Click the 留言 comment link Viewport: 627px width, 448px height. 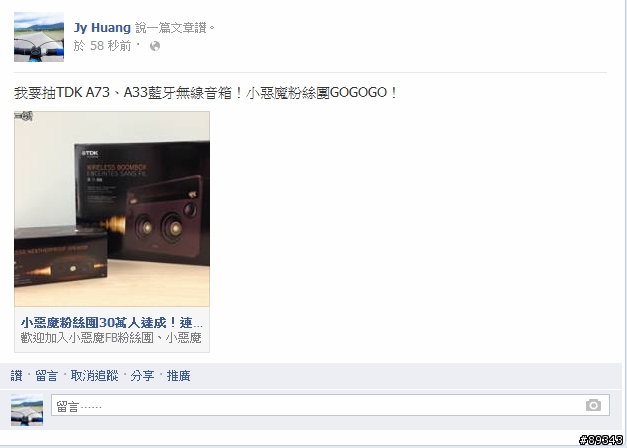(46, 376)
